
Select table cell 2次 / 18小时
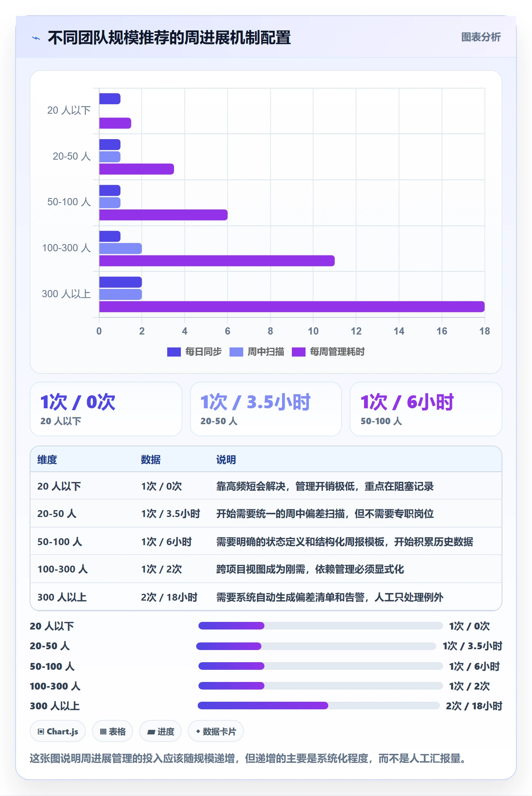point(169,597)
